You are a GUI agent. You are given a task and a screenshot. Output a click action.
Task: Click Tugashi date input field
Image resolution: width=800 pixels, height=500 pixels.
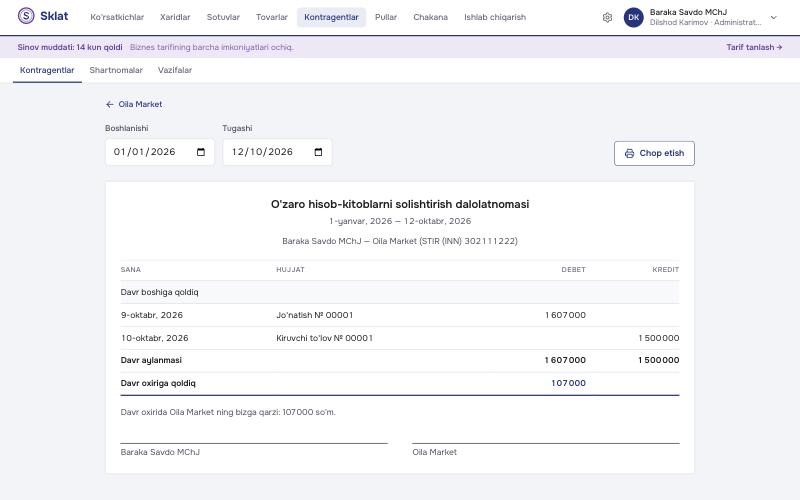pyautogui.click(x=277, y=152)
